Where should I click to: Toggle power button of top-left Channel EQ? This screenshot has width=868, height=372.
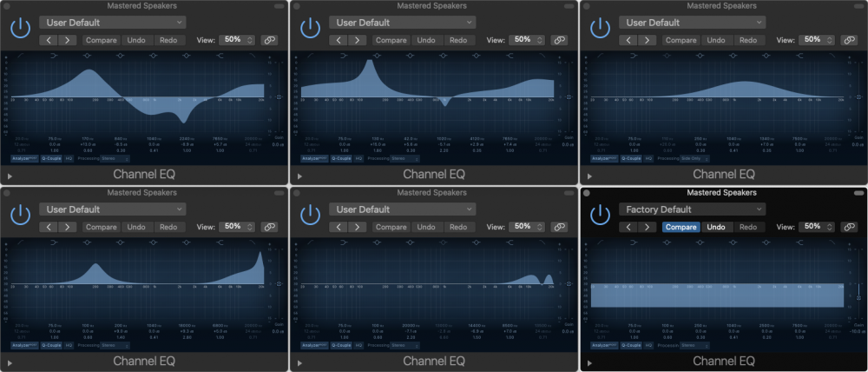20,29
